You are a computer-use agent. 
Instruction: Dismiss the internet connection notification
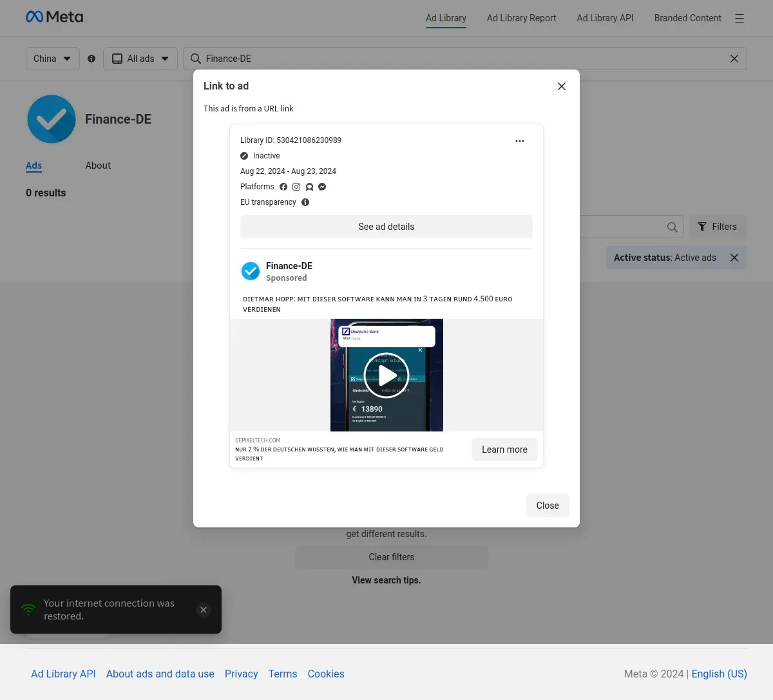pos(204,610)
